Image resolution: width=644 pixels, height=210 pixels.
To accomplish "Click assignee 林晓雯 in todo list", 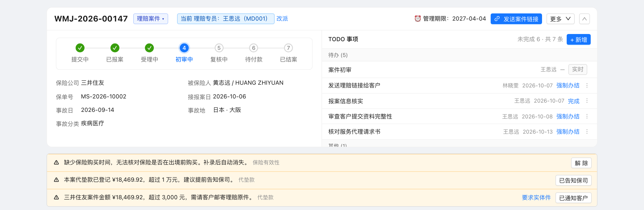I will (510, 86).
